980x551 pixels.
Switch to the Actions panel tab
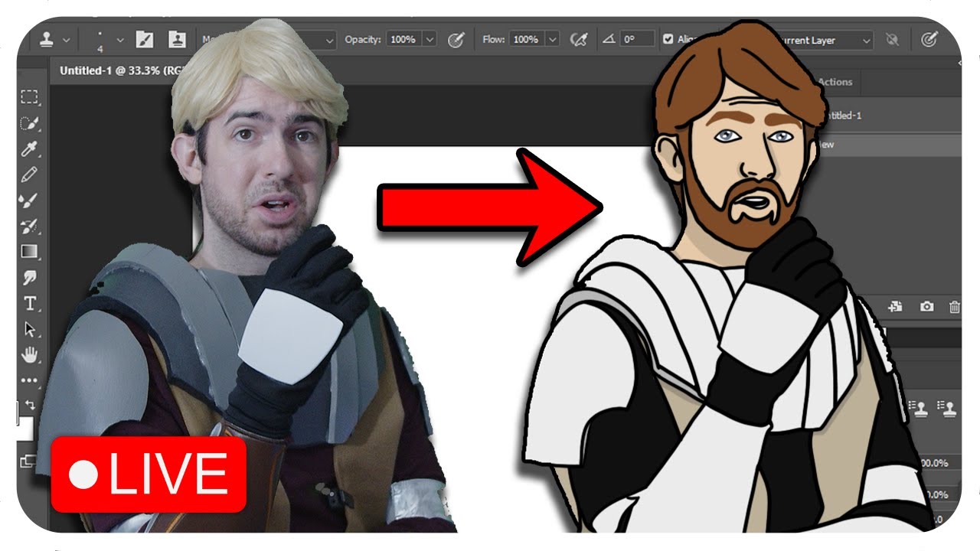pos(835,82)
